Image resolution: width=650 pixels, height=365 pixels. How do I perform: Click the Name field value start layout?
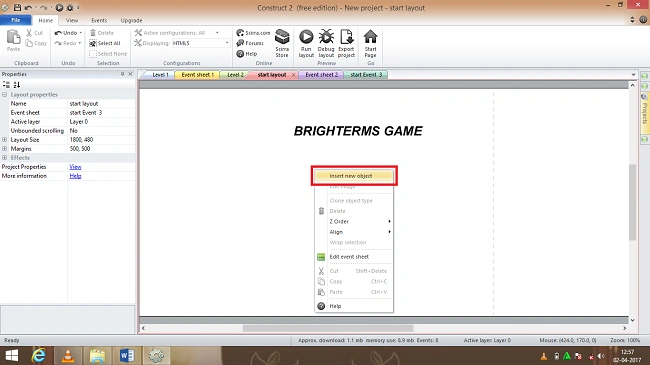tap(101, 104)
